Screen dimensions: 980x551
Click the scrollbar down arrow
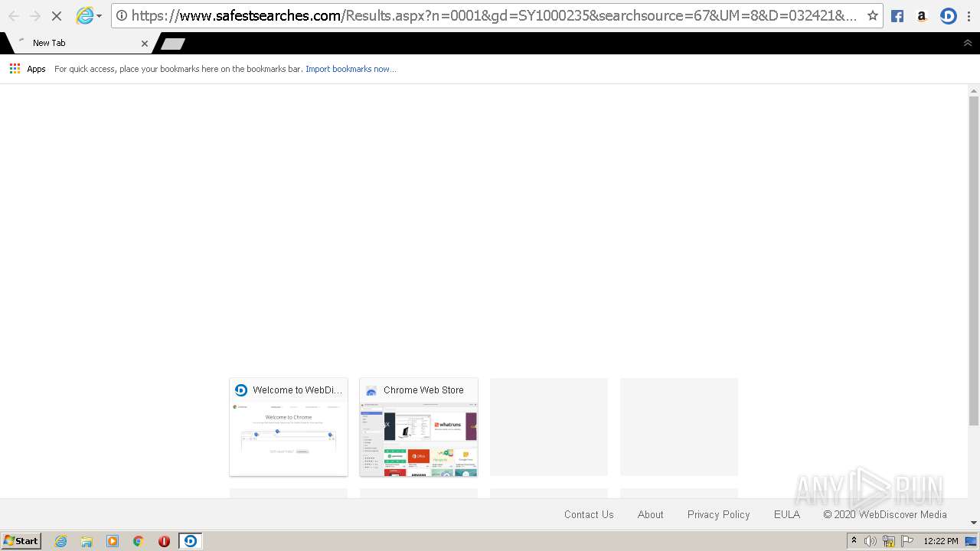pos(974,523)
